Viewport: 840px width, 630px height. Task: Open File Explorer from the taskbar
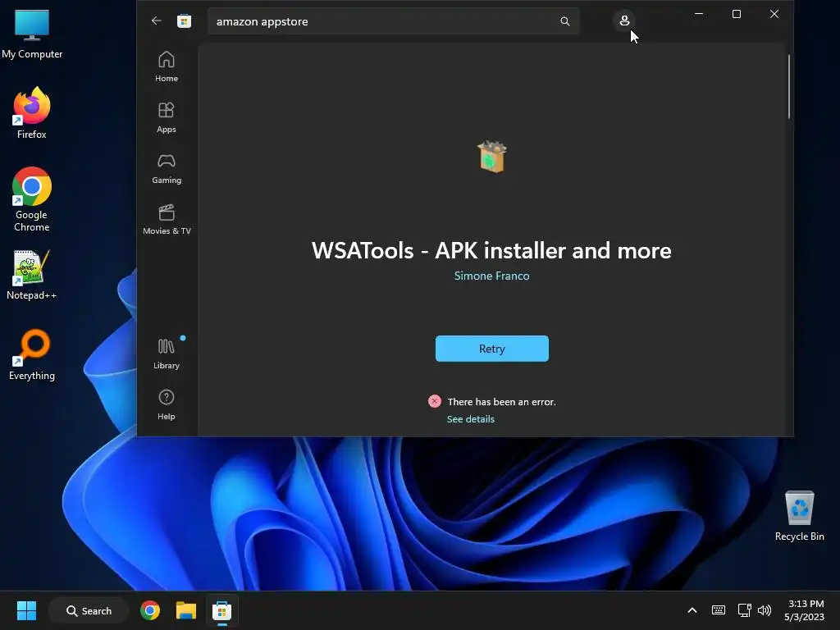click(x=186, y=610)
